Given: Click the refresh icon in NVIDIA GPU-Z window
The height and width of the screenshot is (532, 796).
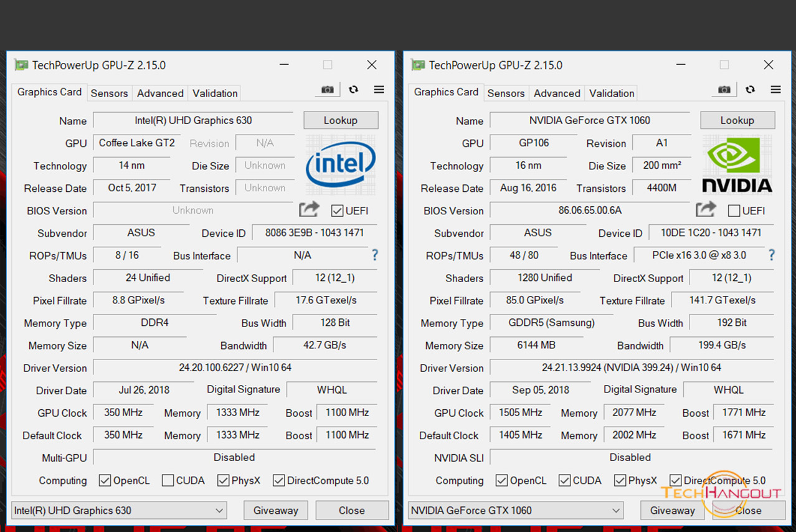Looking at the screenshot, I should coord(750,90).
